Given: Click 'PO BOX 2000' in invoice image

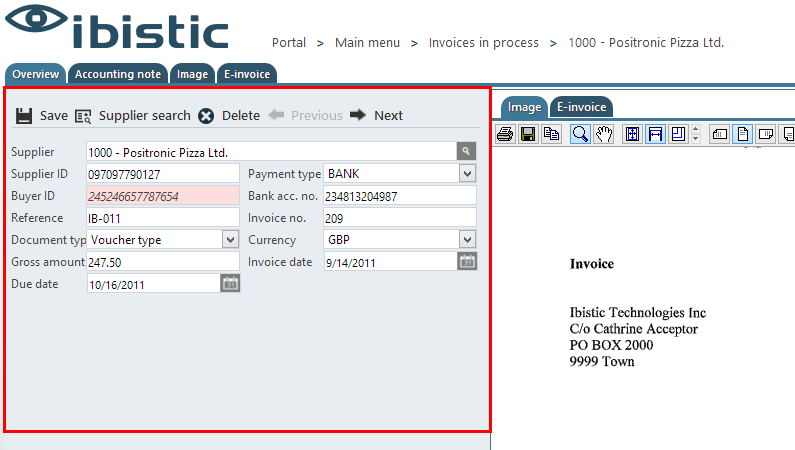Looking at the screenshot, I should [611, 345].
